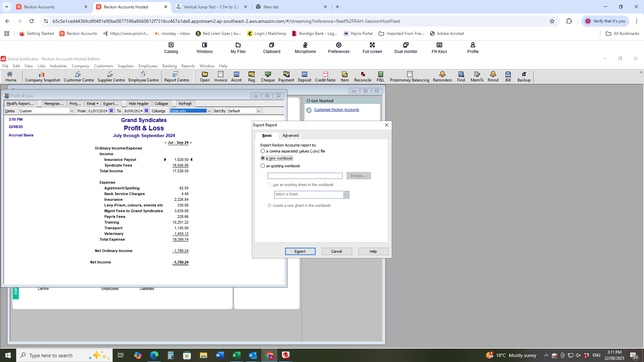Select 'a new workbook' option

(263, 158)
